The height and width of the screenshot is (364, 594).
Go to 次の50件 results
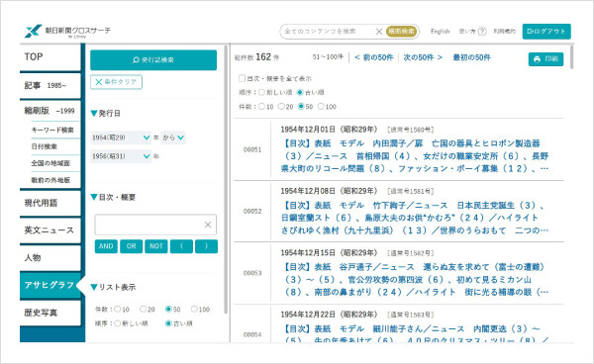click(x=423, y=57)
